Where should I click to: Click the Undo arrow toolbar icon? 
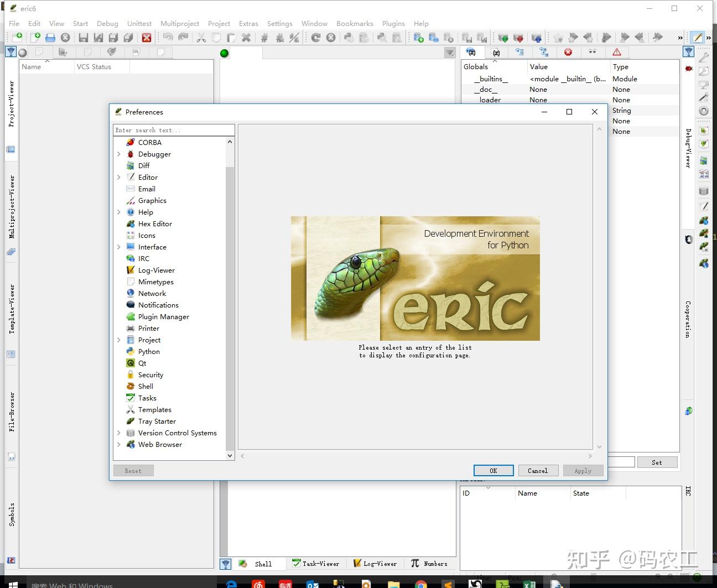click(168, 37)
